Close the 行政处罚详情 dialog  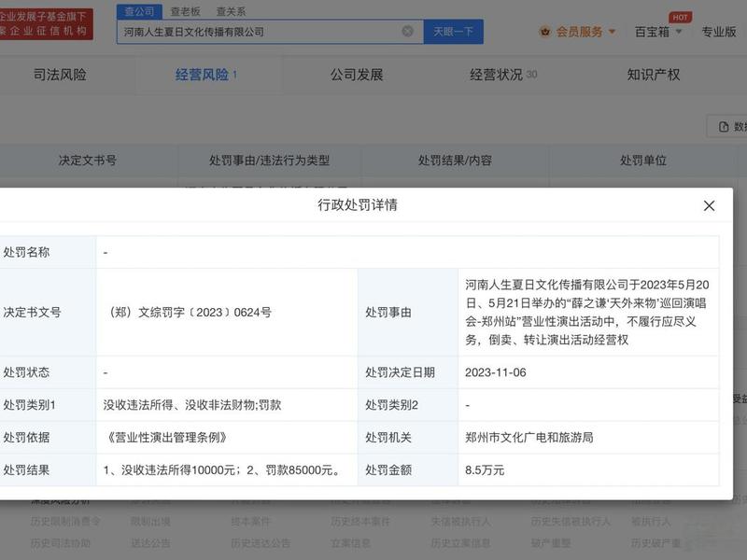pyautogui.click(x=709, y=205)
